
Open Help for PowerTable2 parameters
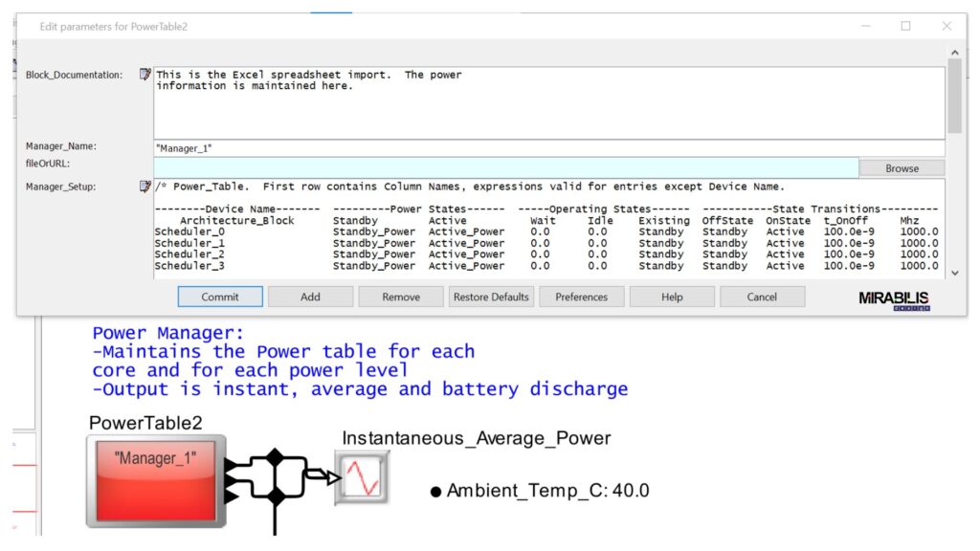tap(672, 297)
